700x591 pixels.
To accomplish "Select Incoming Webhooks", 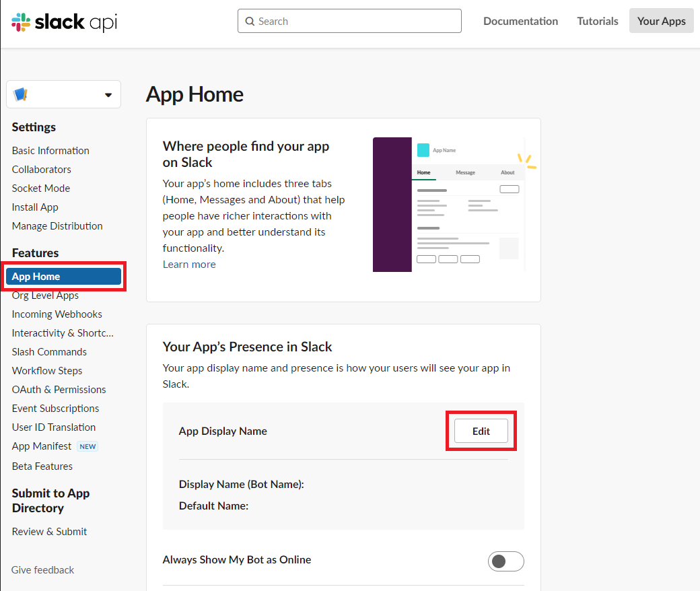I will coord(57,314).
